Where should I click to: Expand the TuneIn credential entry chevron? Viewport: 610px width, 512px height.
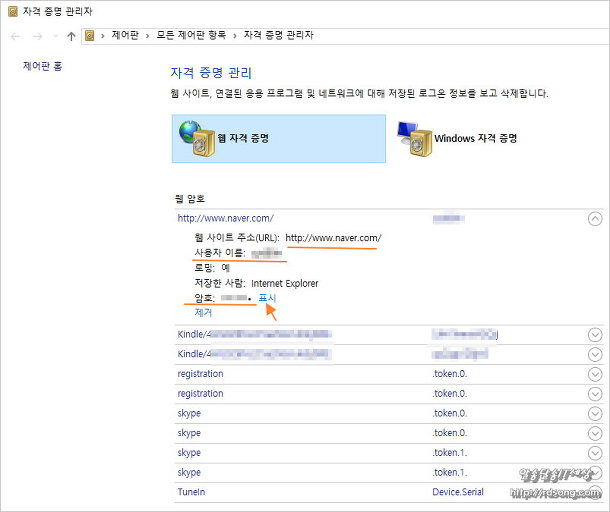coord(595,491)
